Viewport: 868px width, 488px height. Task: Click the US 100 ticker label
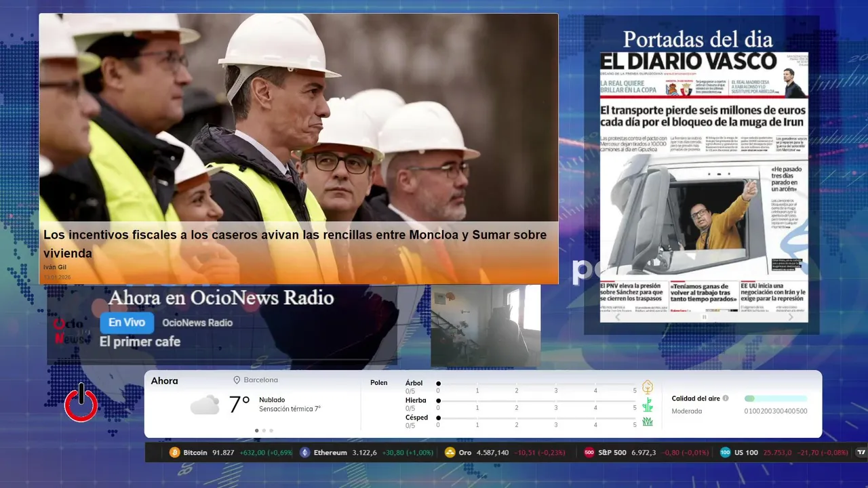746,453
